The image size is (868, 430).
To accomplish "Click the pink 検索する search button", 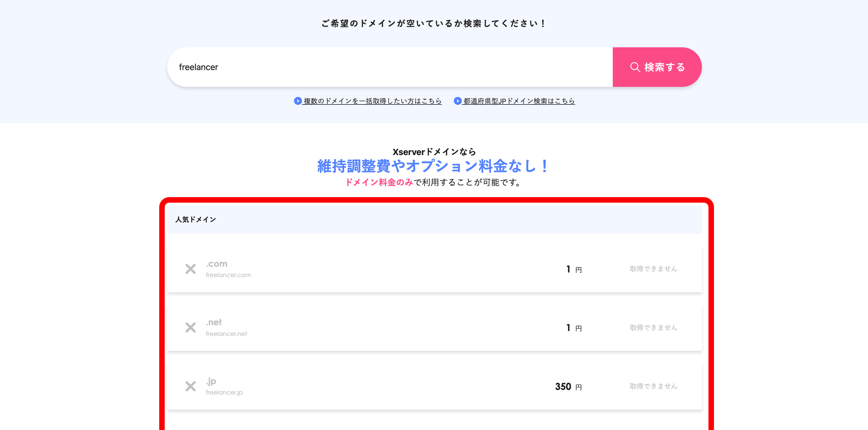I will pyautogui.click(x=657, y=67).
